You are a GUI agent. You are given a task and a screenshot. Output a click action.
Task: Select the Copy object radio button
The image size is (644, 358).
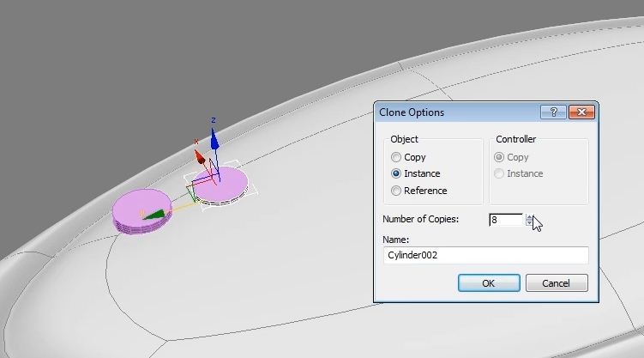pyautogui.click(x=396, y=157)
